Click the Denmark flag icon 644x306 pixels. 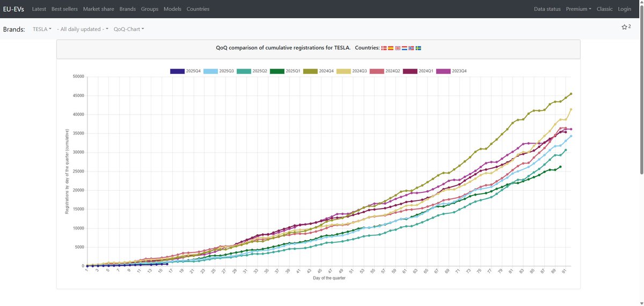tap(384, 48)
